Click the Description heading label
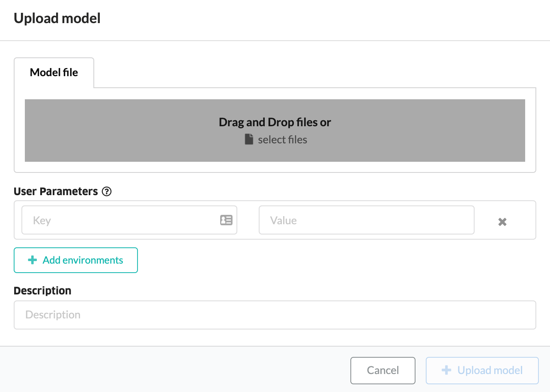The height and width of the screenshot is (392, 550). coord(42,291)
